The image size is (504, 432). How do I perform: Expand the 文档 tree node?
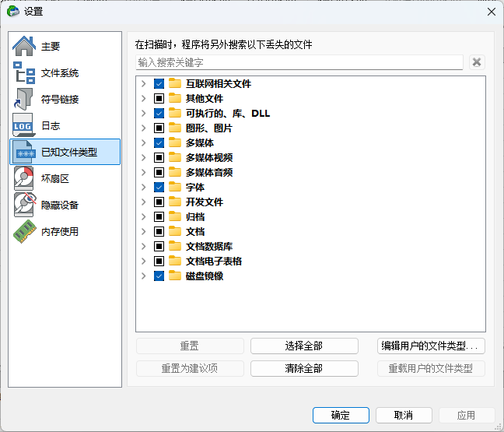click(144, 232)
